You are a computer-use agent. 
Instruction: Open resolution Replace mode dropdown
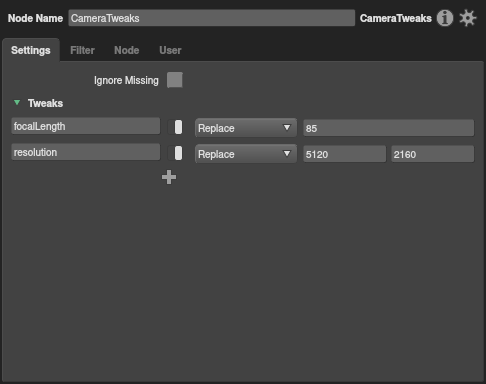click(246, 154)
